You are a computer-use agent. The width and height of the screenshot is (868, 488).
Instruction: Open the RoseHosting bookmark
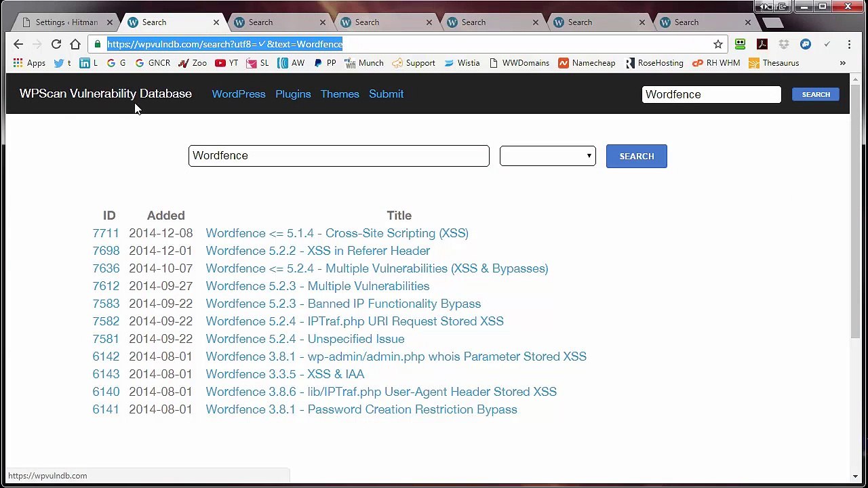(x=654, y=63)
